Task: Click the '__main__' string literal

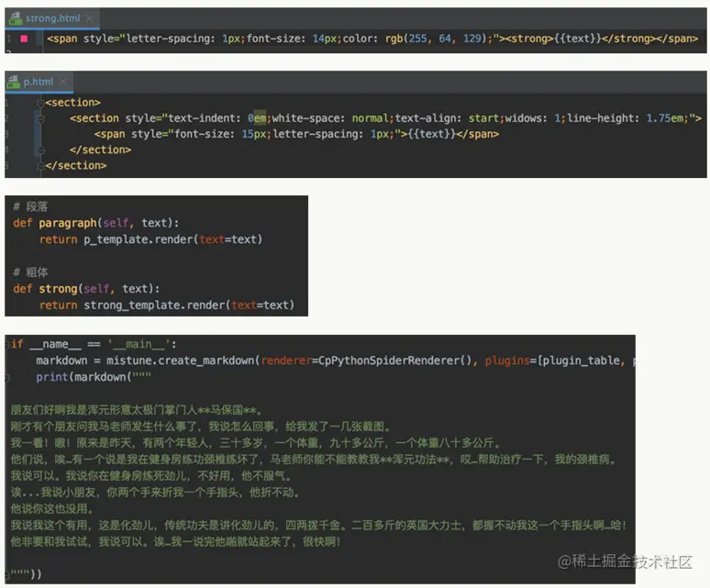Action: pos(138,345)
